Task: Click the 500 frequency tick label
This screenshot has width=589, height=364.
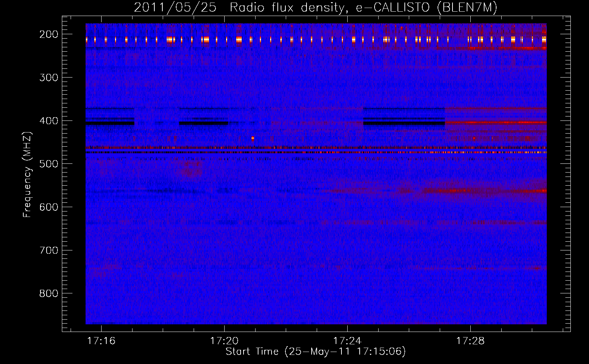Action: [49, 164]
